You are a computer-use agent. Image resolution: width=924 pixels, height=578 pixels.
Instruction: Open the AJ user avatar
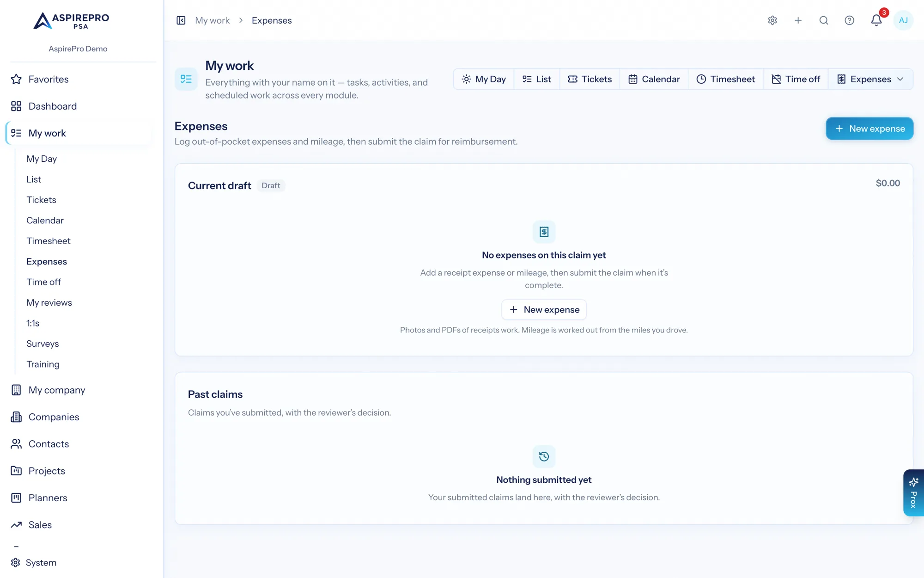tap(903, 20)
